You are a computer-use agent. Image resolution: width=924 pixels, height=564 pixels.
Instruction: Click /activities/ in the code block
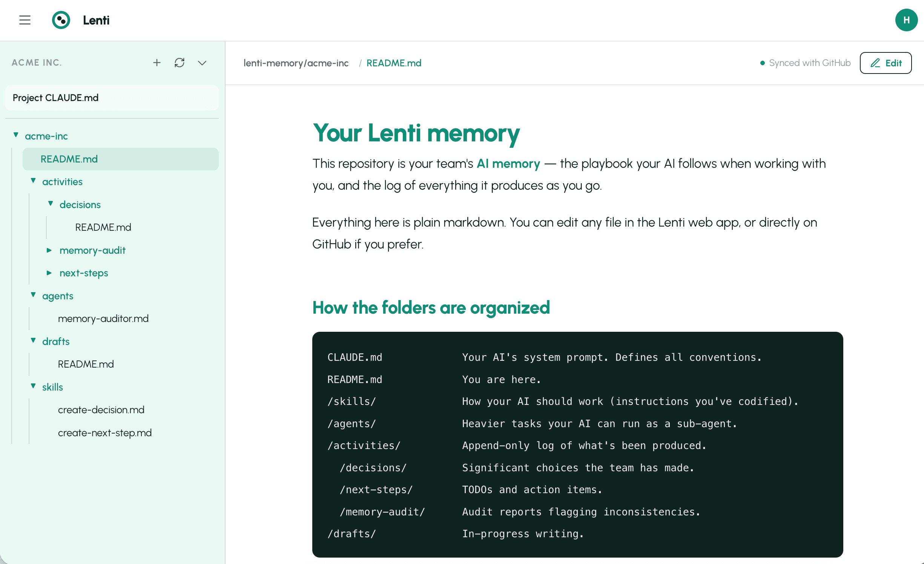coord(364,446)
